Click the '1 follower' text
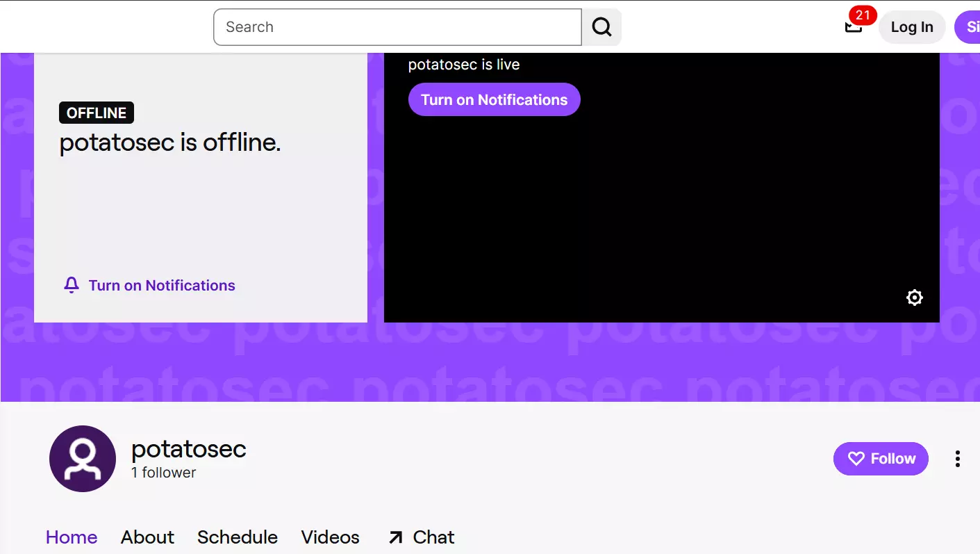The width and height of the screenshot is (980, 554). 164,473
